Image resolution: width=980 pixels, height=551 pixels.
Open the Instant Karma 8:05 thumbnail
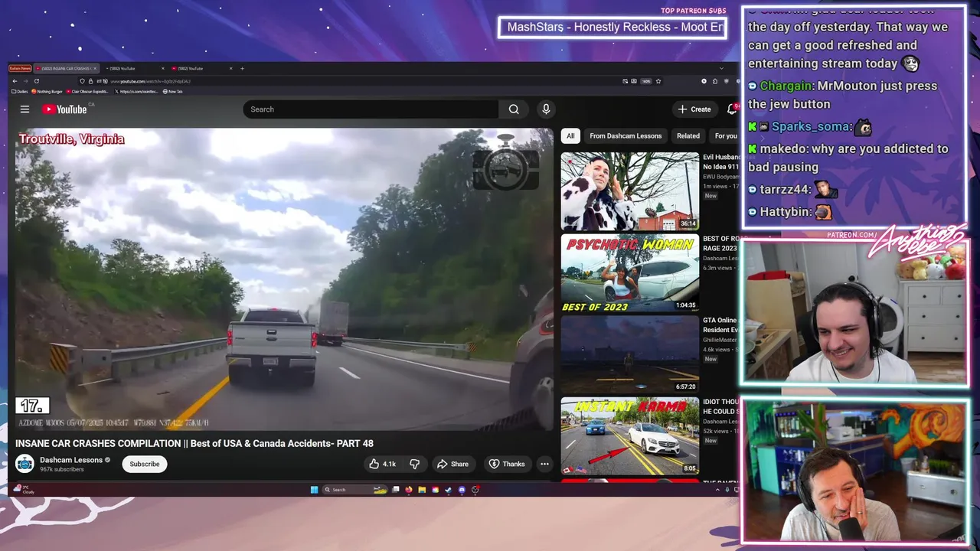tap(629, 436)
